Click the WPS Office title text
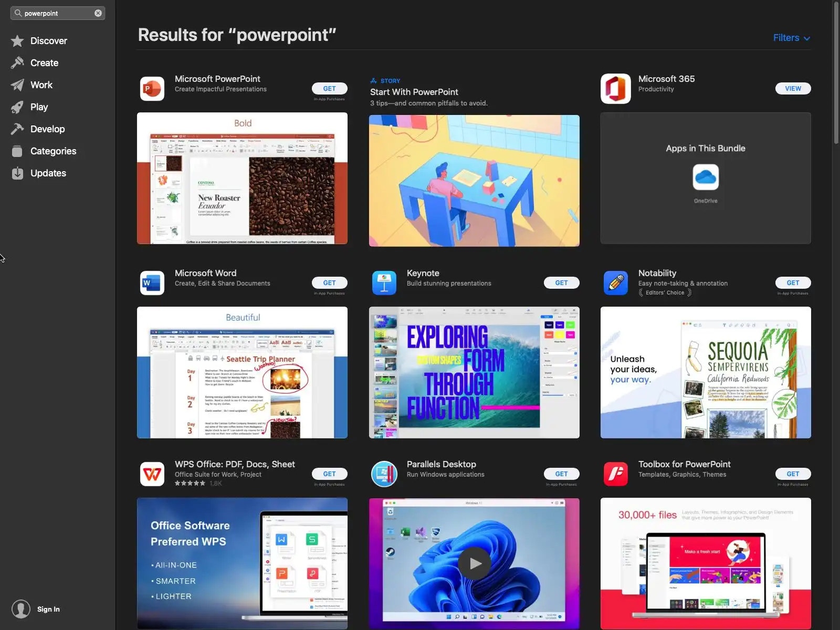The width and height of the screenshot is (840, 630). 235,464
